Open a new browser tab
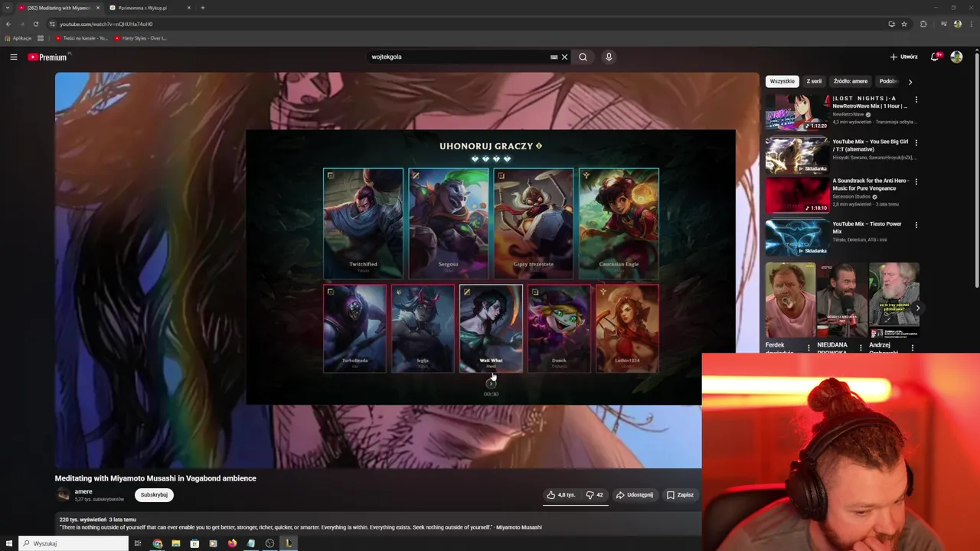 coord(202,8)
